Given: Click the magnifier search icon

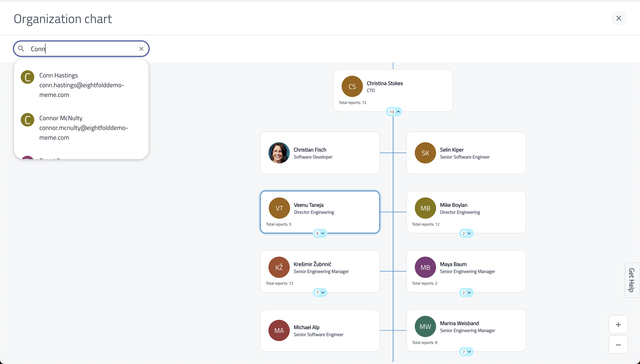Looking at the screenshot, I should (21, 49).
